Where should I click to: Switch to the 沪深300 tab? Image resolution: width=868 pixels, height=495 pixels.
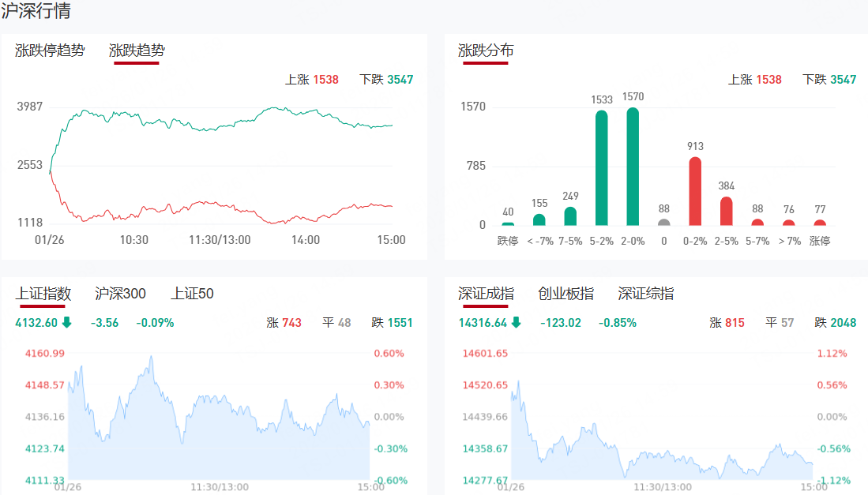[x=120, y=293]
